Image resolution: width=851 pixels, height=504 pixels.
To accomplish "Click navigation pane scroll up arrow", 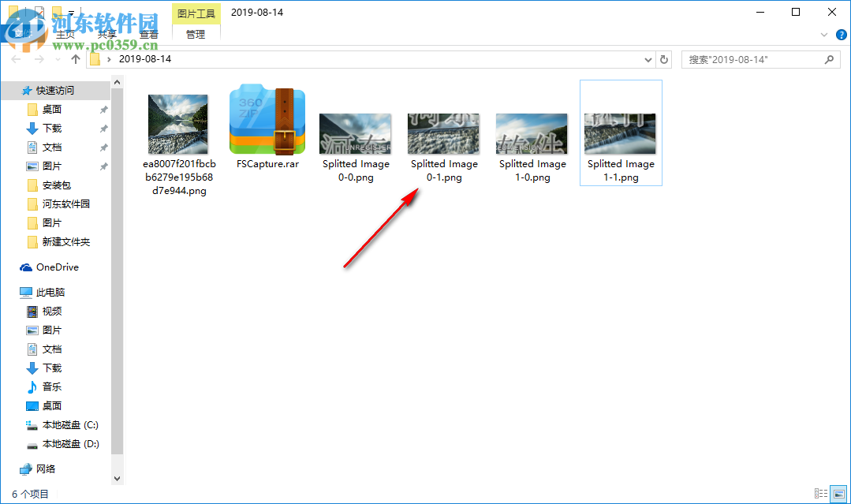I will click(117, 82).
